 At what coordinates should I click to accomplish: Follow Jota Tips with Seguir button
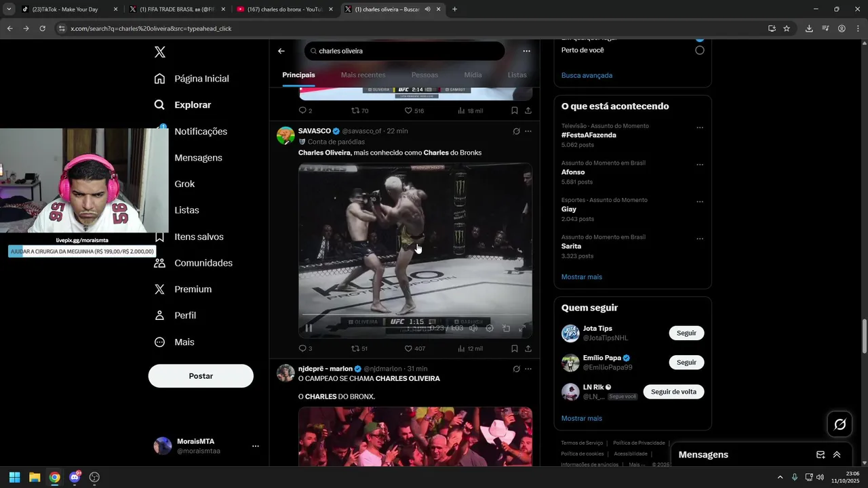(x=686, y=333)
